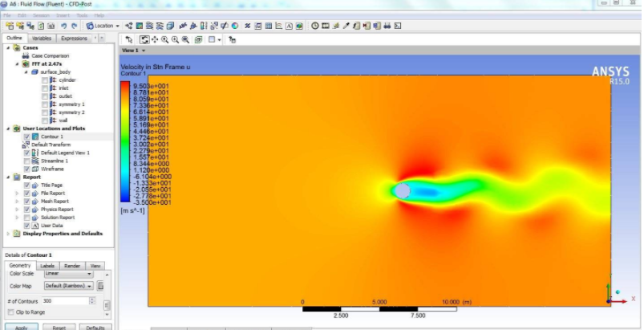Click the Defaults button
Screen dimensions: 644x330
click(95, 327)
